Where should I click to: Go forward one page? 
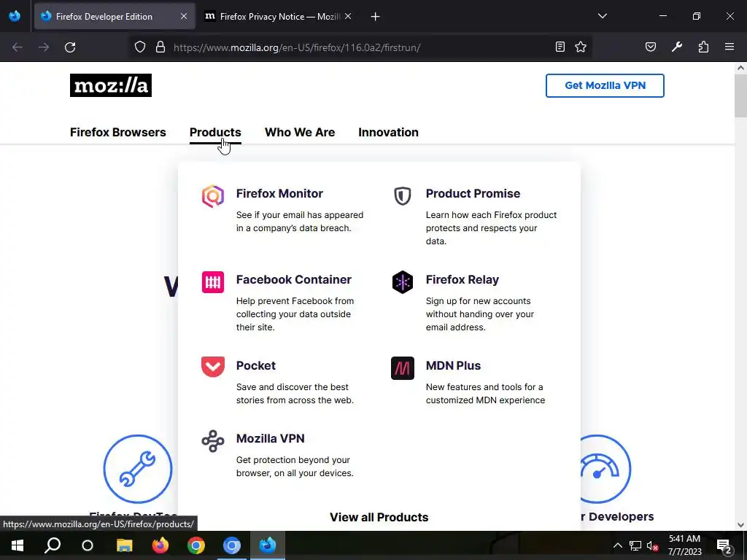coord(44,47)
